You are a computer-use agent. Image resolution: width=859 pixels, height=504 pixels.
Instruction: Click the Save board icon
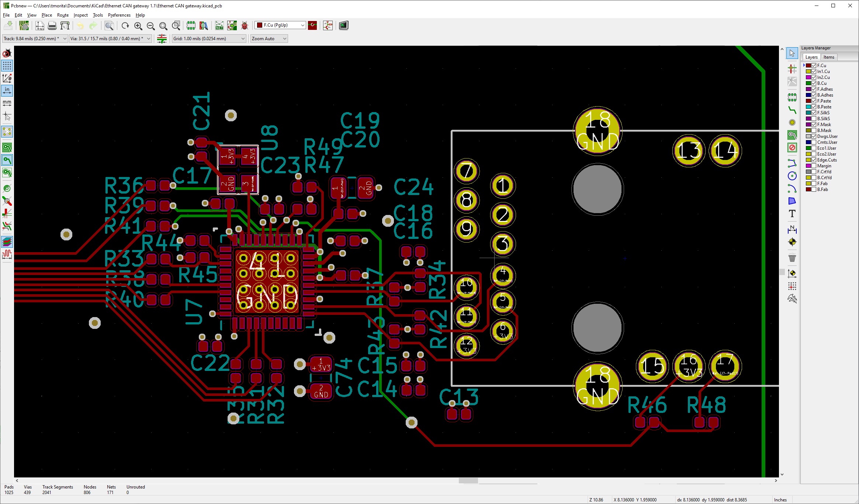click(x=8, y=25)
